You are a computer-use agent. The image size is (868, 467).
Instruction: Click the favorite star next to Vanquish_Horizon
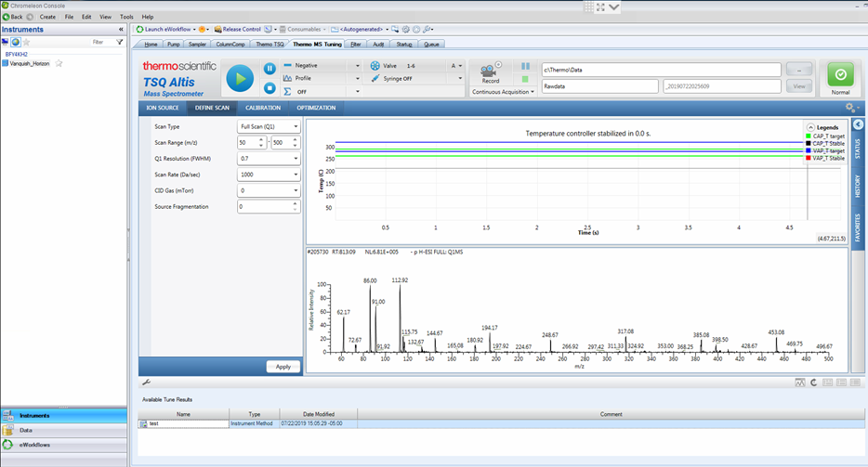(x=59, y=64)
